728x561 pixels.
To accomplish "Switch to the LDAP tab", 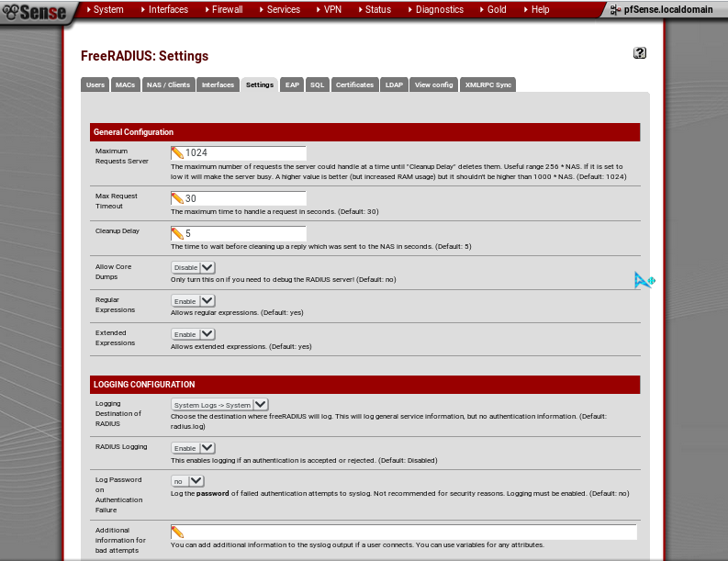I will pos(394,84).
